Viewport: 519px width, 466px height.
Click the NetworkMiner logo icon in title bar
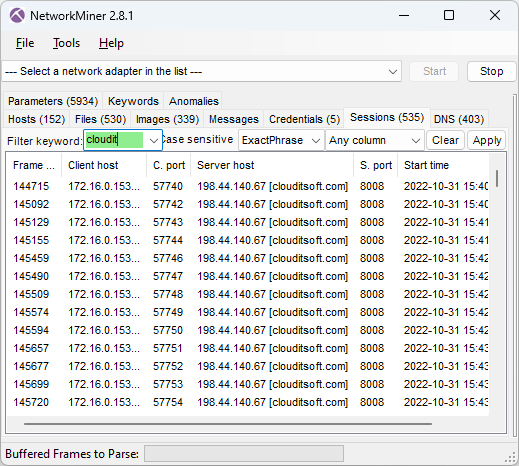tap(17, 15)
